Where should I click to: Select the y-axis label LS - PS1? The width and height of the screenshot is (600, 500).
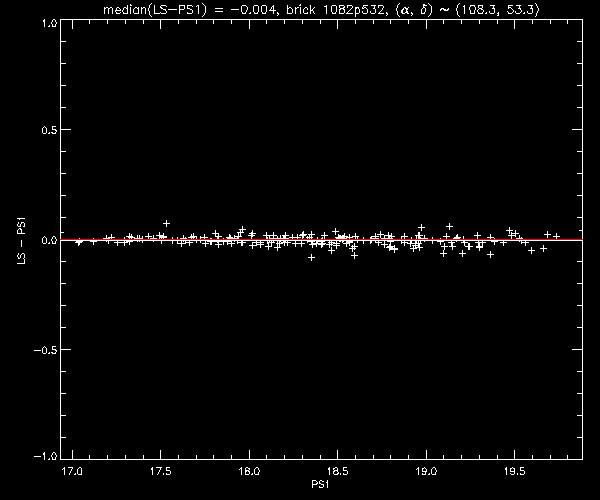coord(22,241)
